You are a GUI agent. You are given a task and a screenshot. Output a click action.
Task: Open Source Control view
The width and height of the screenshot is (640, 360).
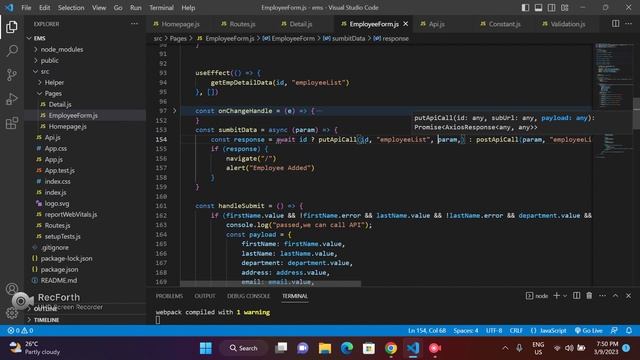12,75
